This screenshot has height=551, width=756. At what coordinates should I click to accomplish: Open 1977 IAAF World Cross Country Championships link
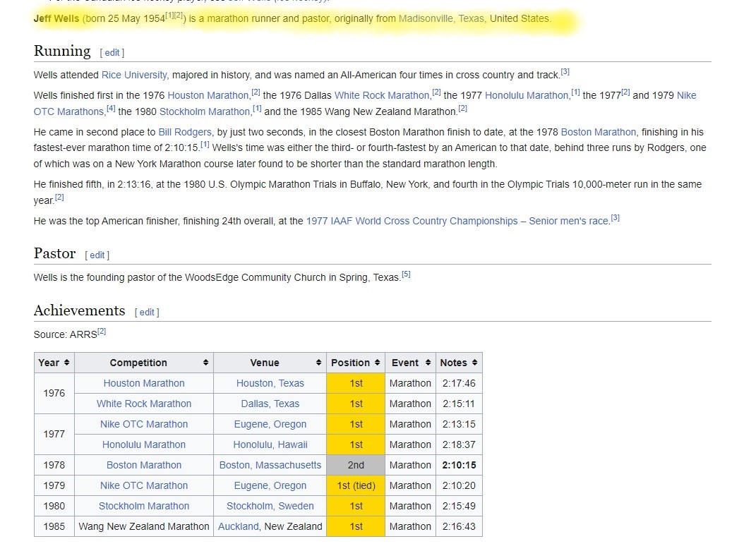457,221
